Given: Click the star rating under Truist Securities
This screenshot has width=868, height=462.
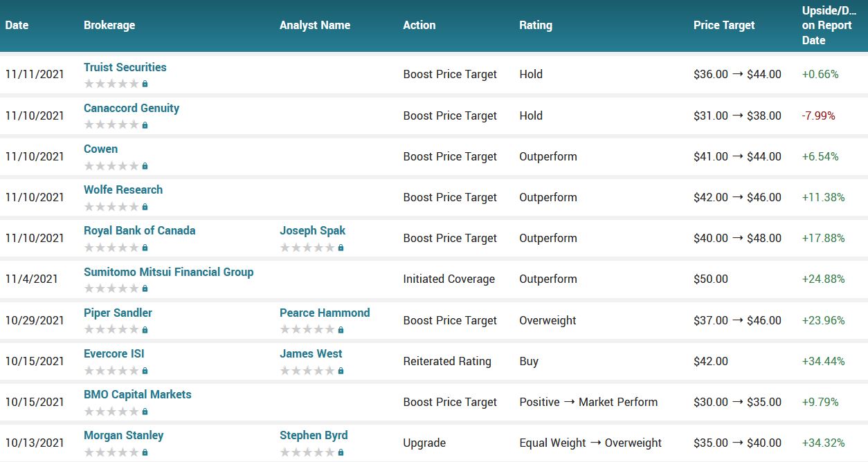Looking at the screenshot, I should pos(111,84).
